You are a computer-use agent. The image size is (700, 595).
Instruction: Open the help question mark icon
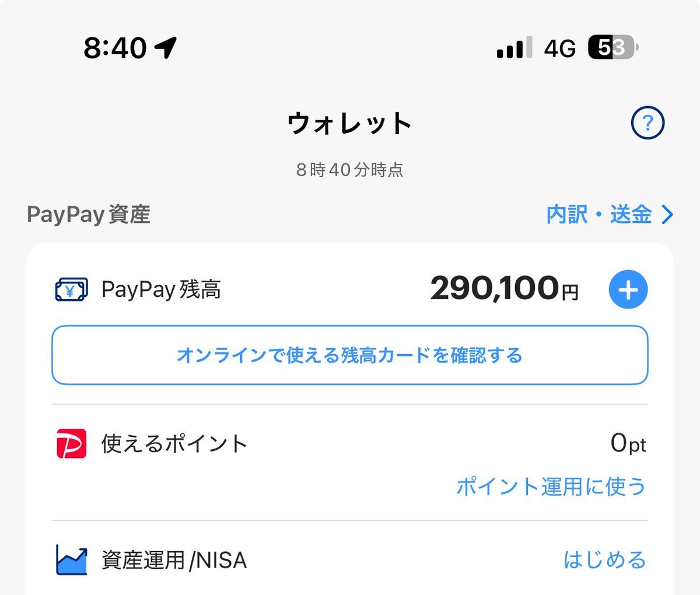point(647,123)
